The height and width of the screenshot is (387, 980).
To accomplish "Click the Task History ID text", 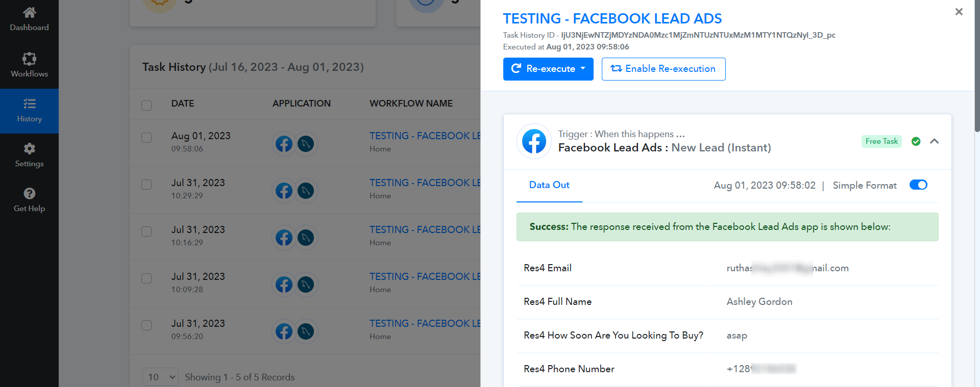I will (669, 35).
